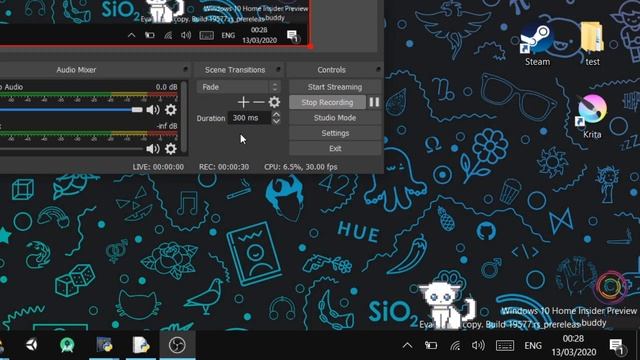Screen dimensions: 640x360
Task: Open Unity from the taskbar
Action: coord(32,345)
